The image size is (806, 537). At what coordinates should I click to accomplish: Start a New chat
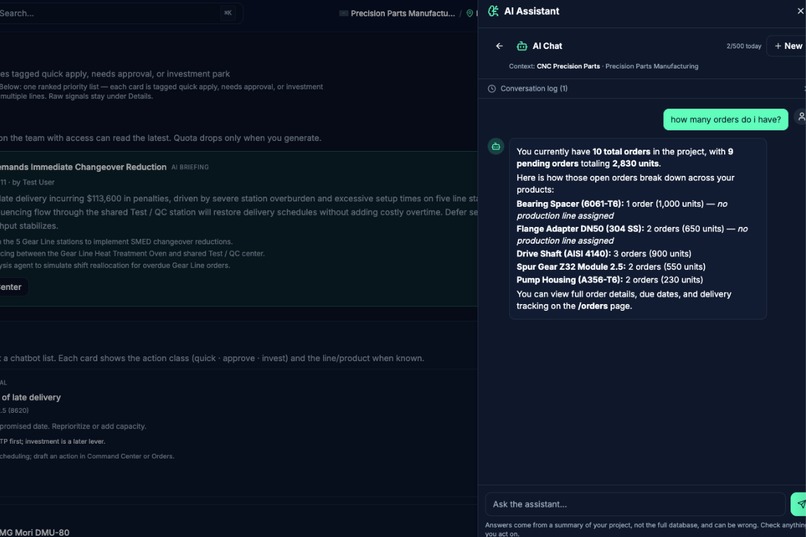pos(787,46)
